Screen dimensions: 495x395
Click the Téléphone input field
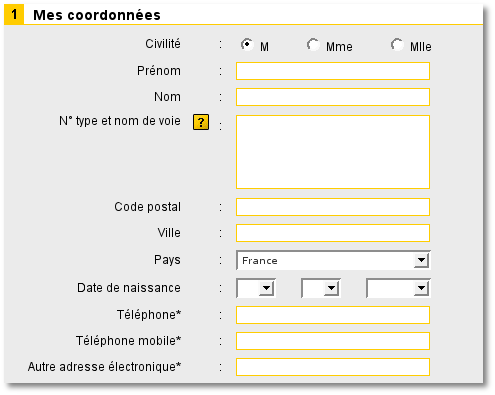tap(333, 315)
